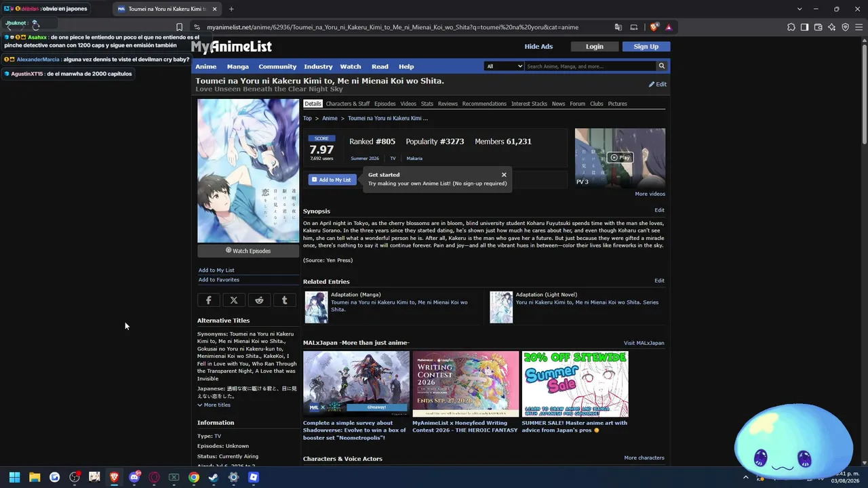
Task: Open the Summer 2026 season link
Action: (x=365, y=159)
